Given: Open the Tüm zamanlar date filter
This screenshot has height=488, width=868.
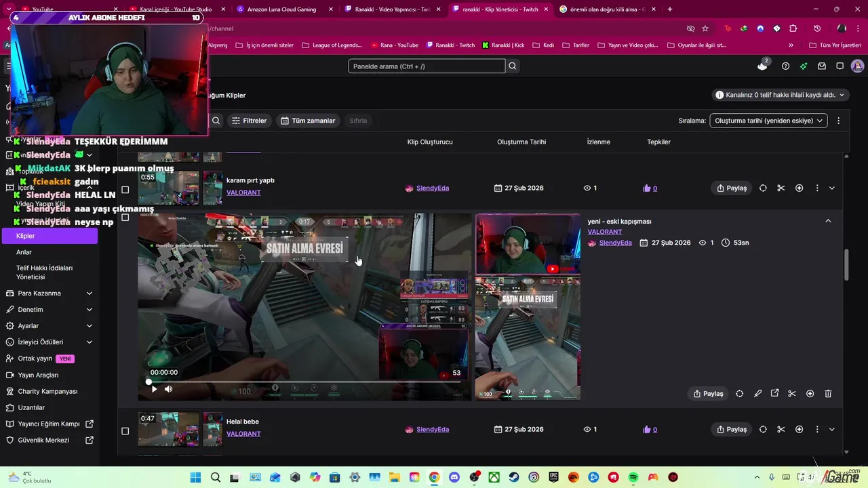Looking at the screenshot, I should 308,121.
